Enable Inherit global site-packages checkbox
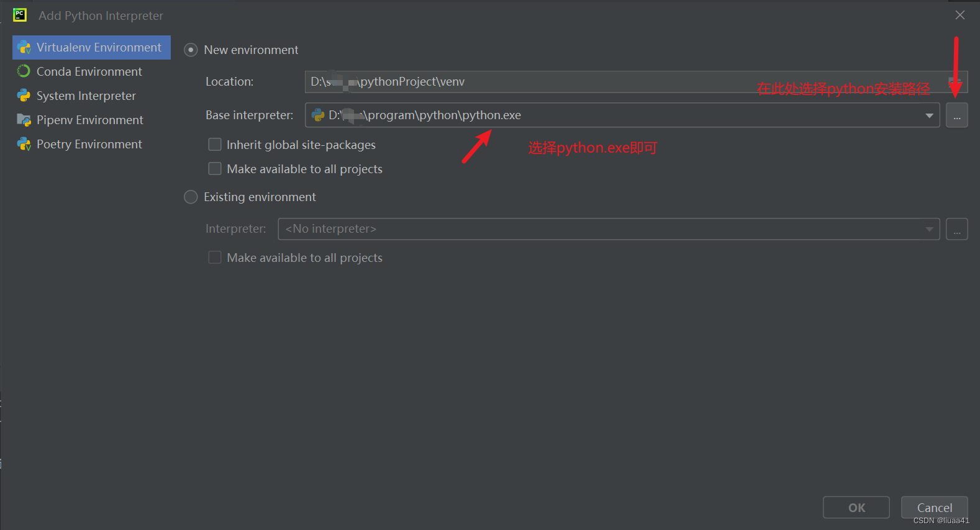The height and width of the screenshot is (530, 980). [215, 145]
